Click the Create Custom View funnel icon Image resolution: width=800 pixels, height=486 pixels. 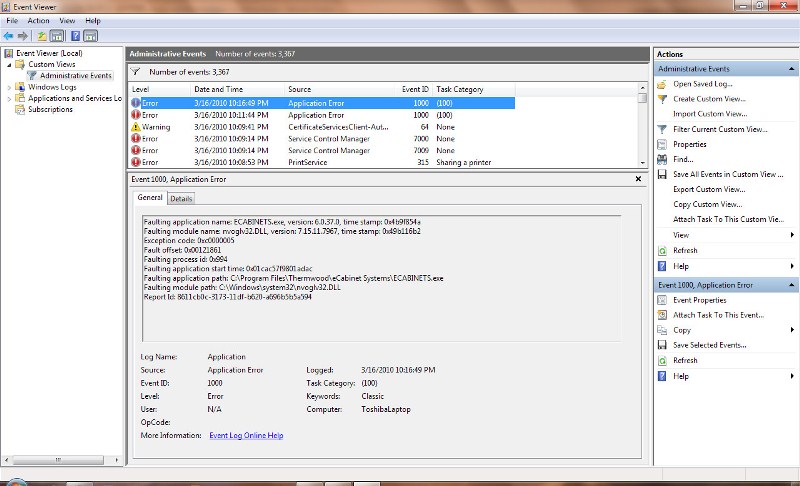click(x=662, y=99)
